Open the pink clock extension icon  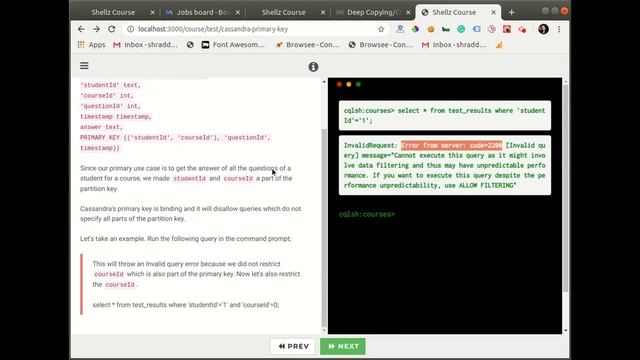(x=491, y=29)
